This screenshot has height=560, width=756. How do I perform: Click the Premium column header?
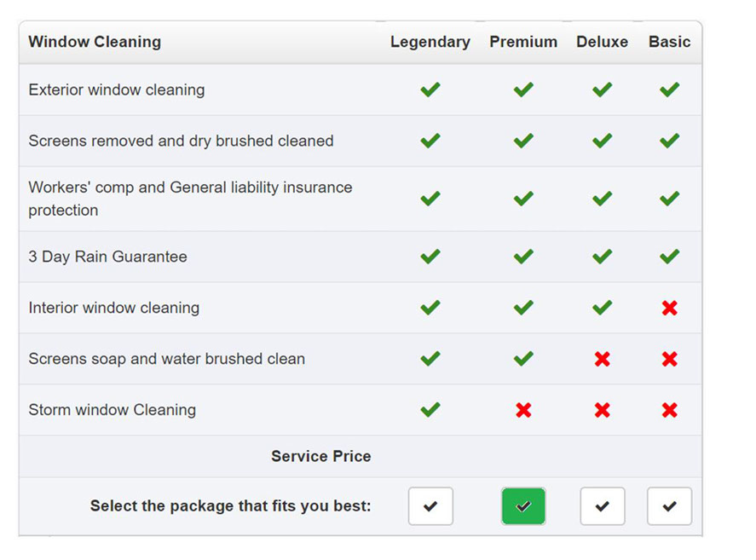pos(523,42)
